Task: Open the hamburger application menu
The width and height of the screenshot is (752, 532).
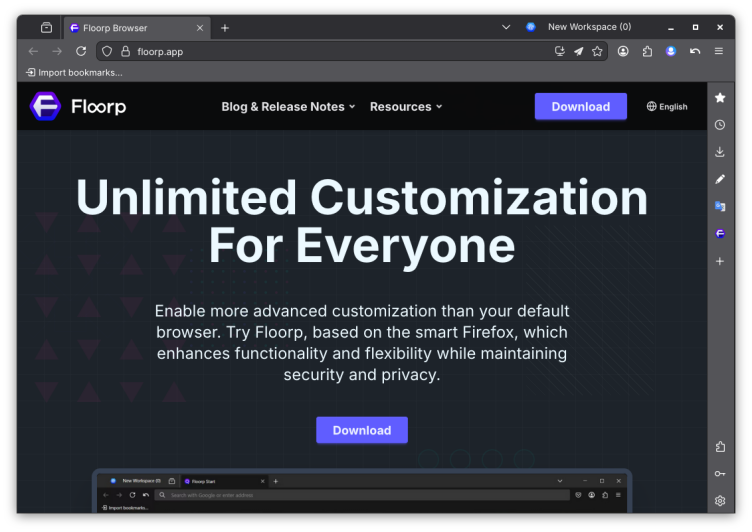Action: (718, 51)
